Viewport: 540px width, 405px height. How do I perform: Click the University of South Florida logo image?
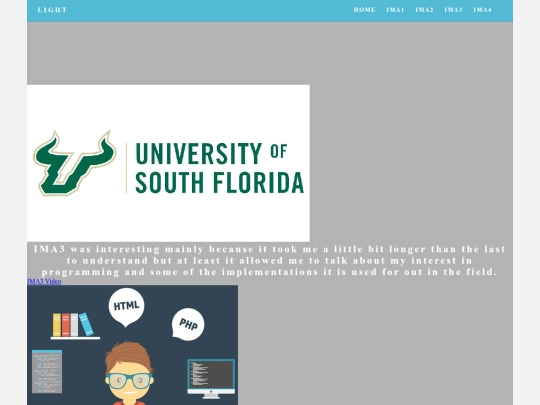168,163
